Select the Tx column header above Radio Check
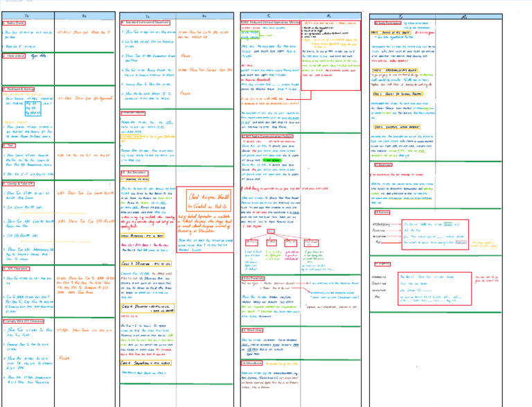This screenshot has width=532, height=407. [x=28, y=16]
